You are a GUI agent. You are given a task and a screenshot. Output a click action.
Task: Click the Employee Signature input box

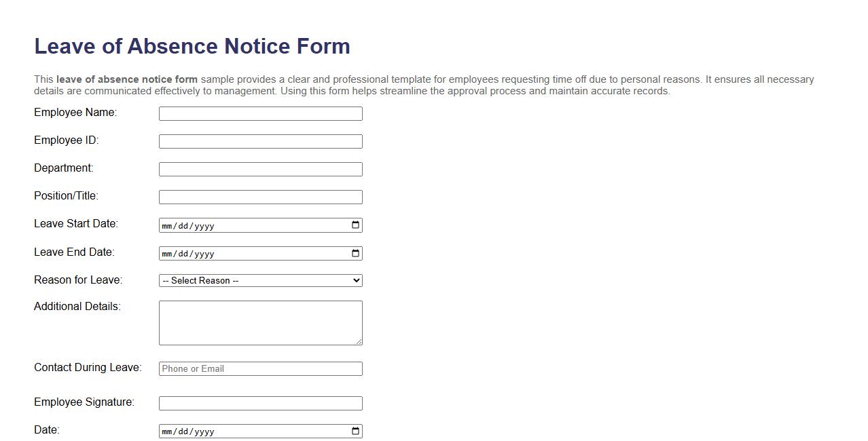pos(260,402)
